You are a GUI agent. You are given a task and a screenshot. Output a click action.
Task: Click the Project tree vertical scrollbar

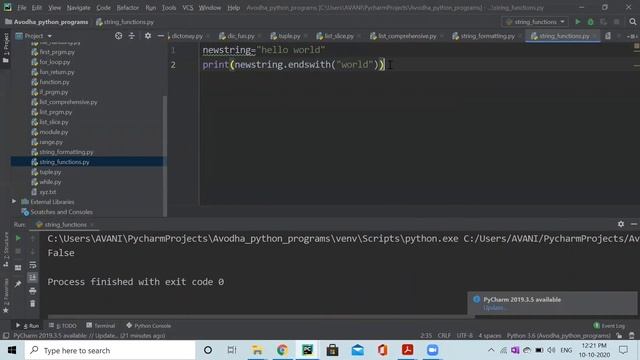coord(165,155)
